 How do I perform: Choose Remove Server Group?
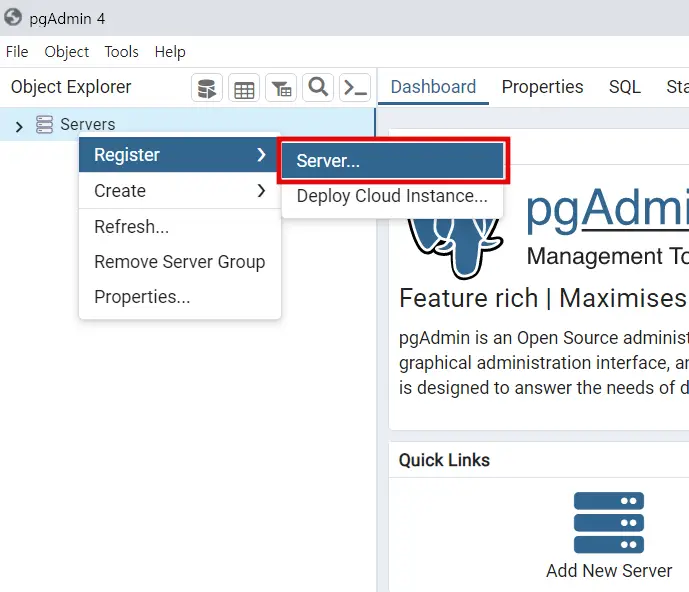coord(180,262)
